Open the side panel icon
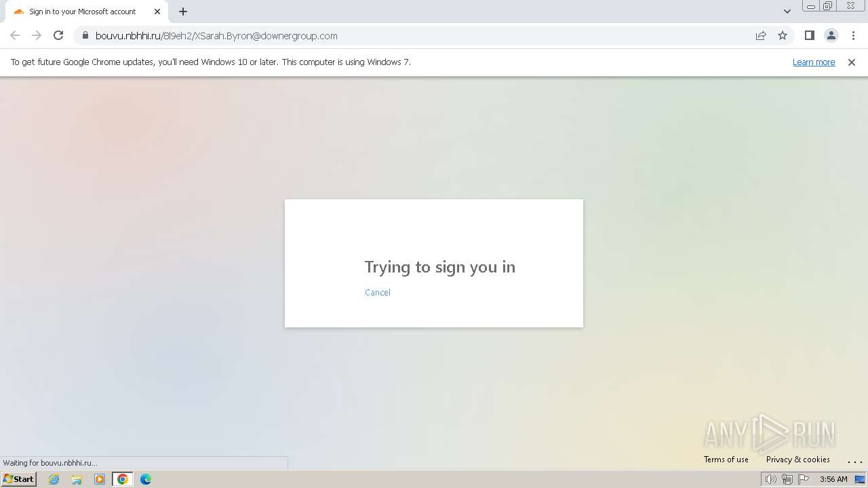The width and height of the screenshot is (868, 488). click(809, 36)
